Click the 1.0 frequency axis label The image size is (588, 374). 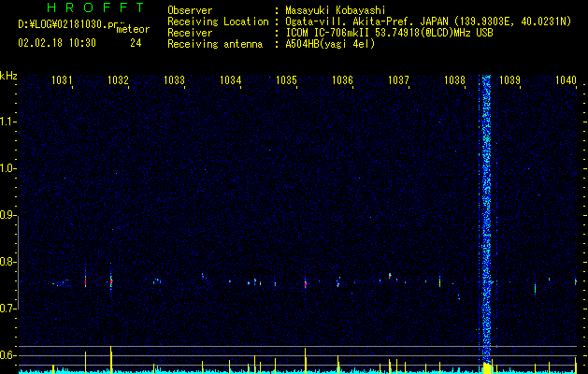coord(8,168)
